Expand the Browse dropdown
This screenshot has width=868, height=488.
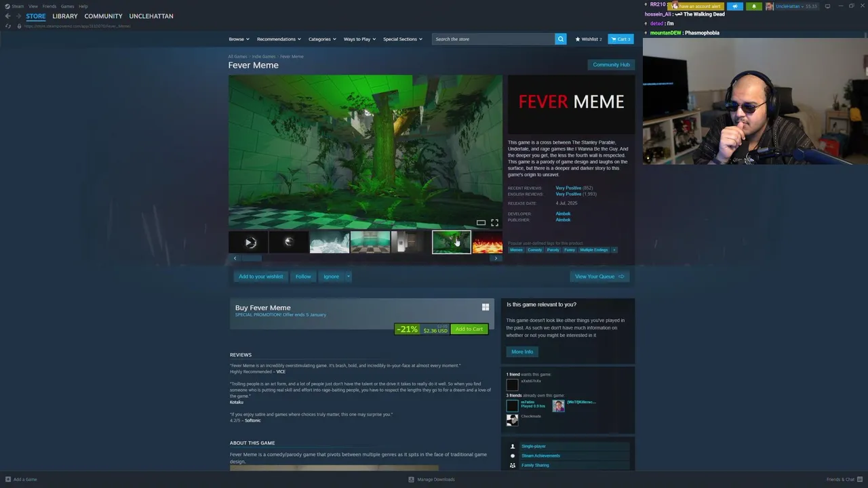[x=239, y=39]
